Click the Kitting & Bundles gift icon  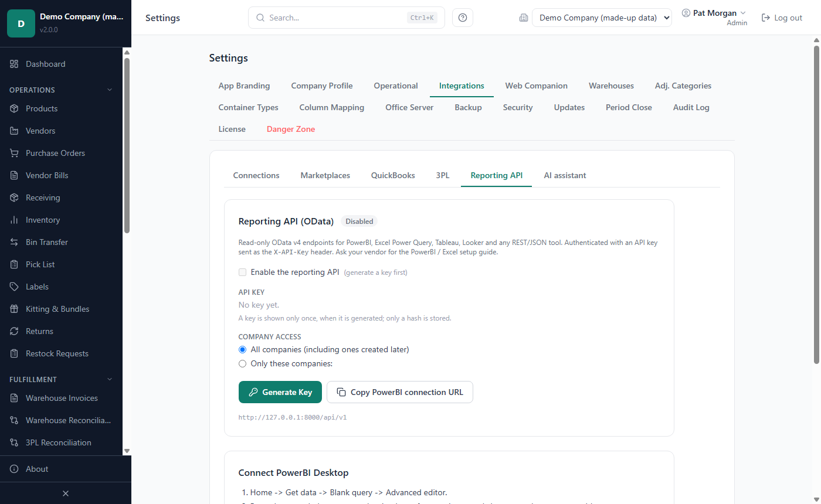pyautogui.click(x=14, y=309)
